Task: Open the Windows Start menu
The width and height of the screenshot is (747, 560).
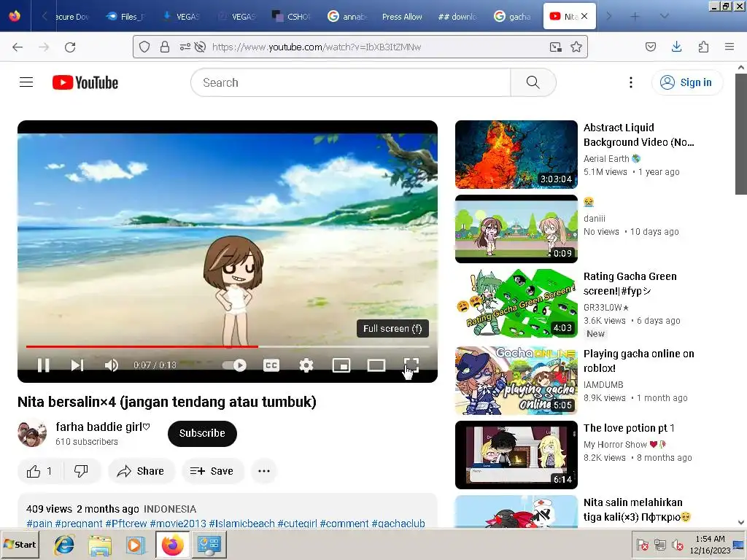Action: point(20,544)
